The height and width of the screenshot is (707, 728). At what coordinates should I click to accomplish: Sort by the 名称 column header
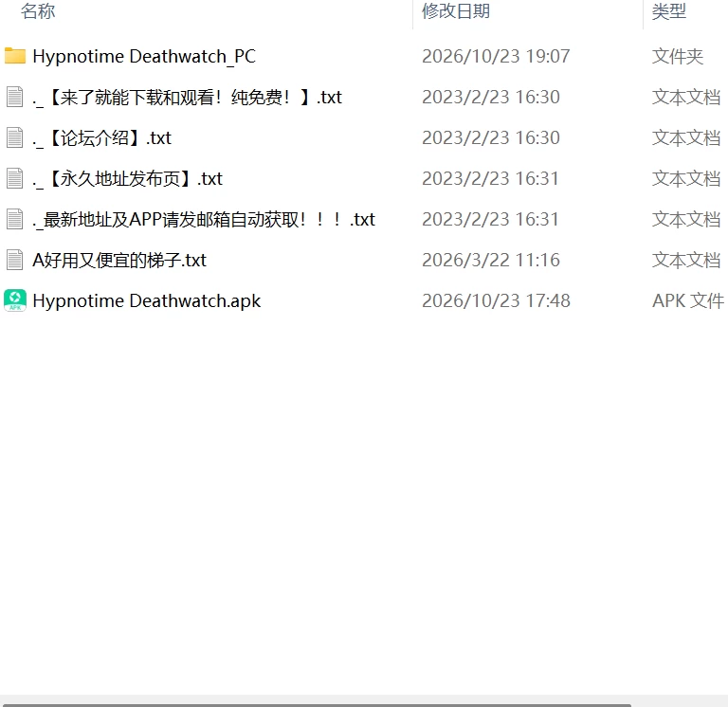pos(38,11)
